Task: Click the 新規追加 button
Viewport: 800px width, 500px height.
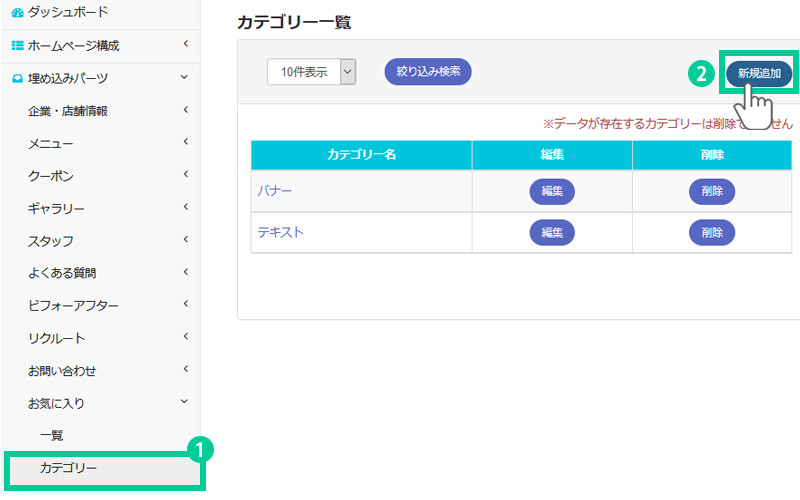Action: point(759,73)
